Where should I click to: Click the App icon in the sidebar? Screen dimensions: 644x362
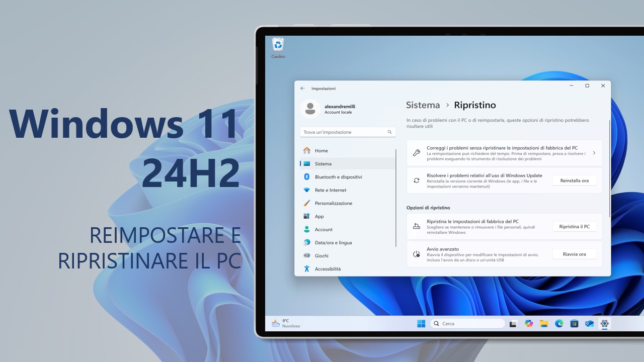(306, 216)
